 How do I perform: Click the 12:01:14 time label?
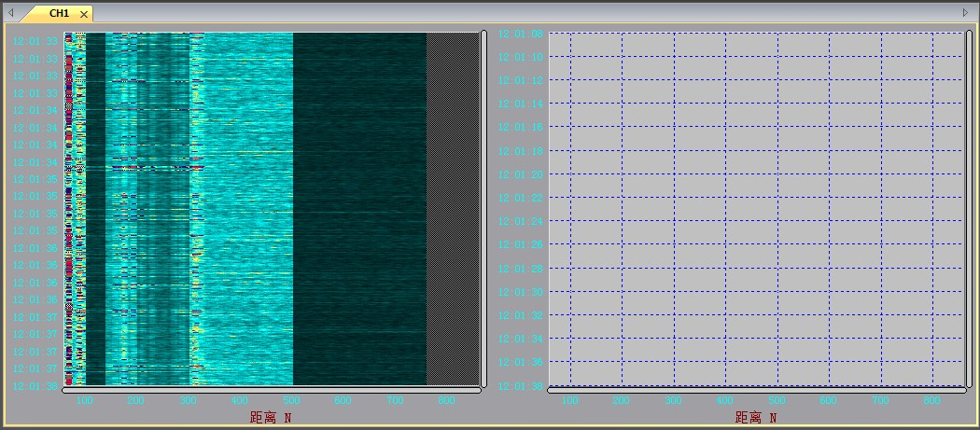coord(521,104)
